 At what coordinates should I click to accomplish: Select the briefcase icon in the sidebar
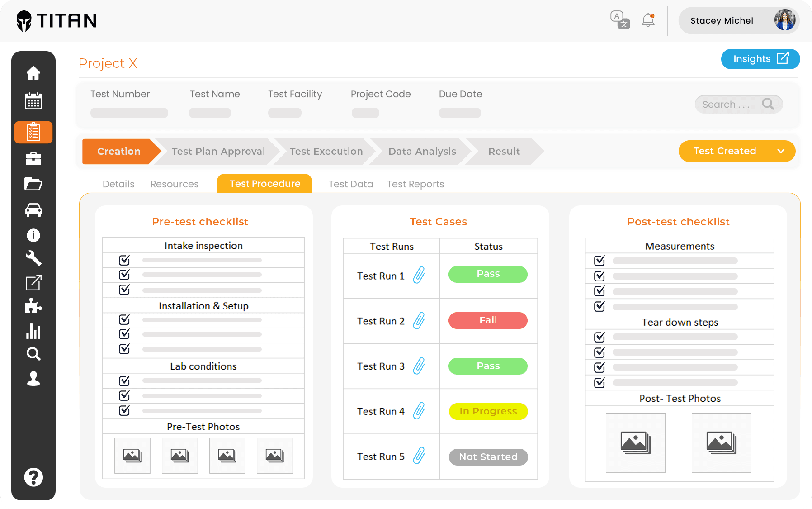(x=33, y=159)
